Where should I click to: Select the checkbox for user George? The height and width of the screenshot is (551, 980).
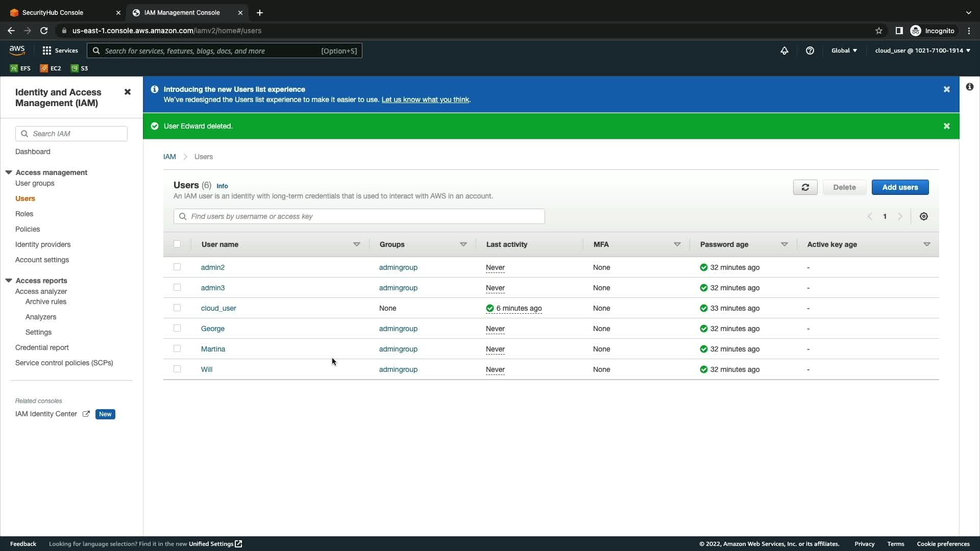(x=177, y=328)
